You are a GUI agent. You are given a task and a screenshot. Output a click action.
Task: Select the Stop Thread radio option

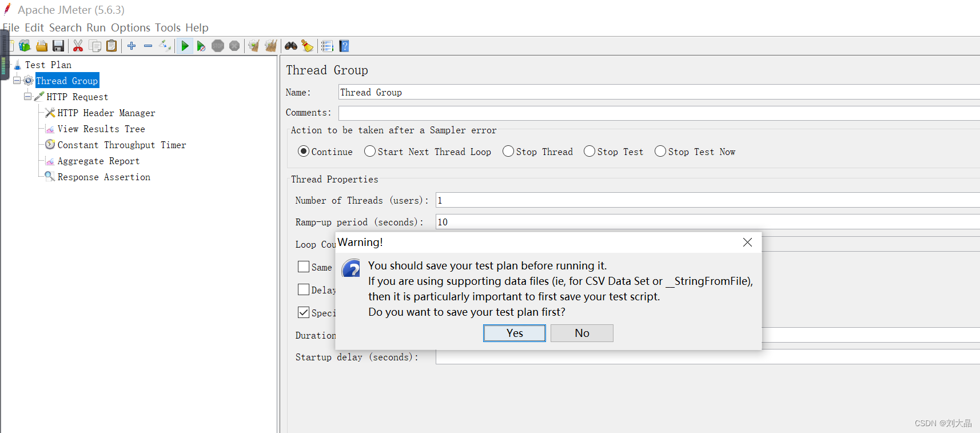coord(508,151)
